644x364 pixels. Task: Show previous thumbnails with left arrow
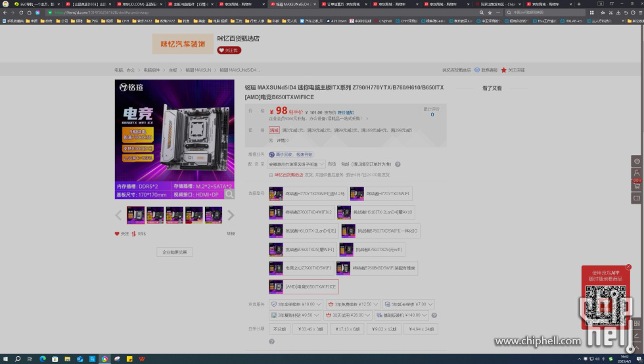[118, 215]
